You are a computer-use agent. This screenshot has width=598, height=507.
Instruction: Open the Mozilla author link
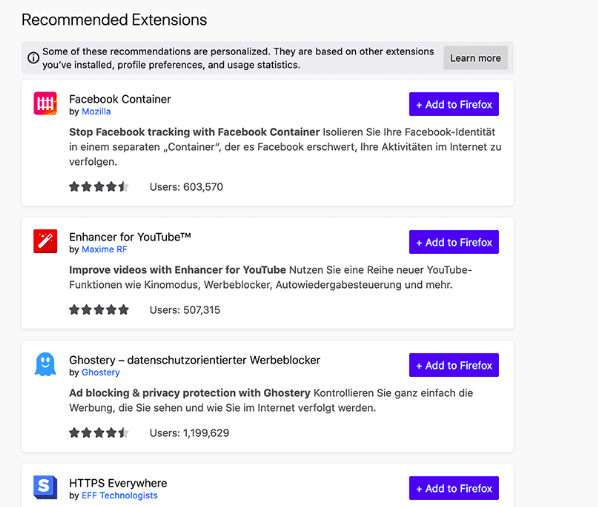[96, 112]
